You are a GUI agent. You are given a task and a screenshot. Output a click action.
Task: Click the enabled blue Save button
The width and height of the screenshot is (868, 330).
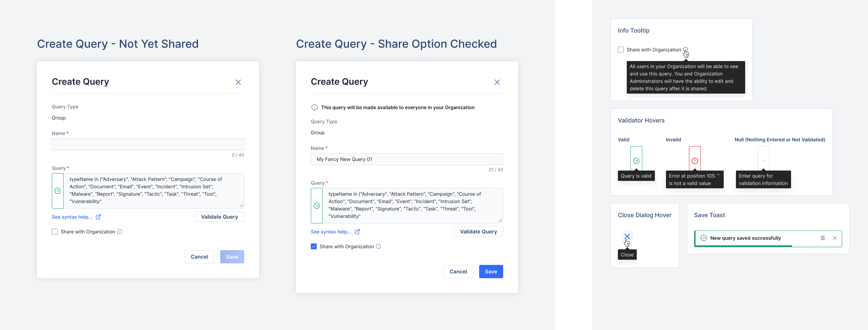tap(491, 272)
